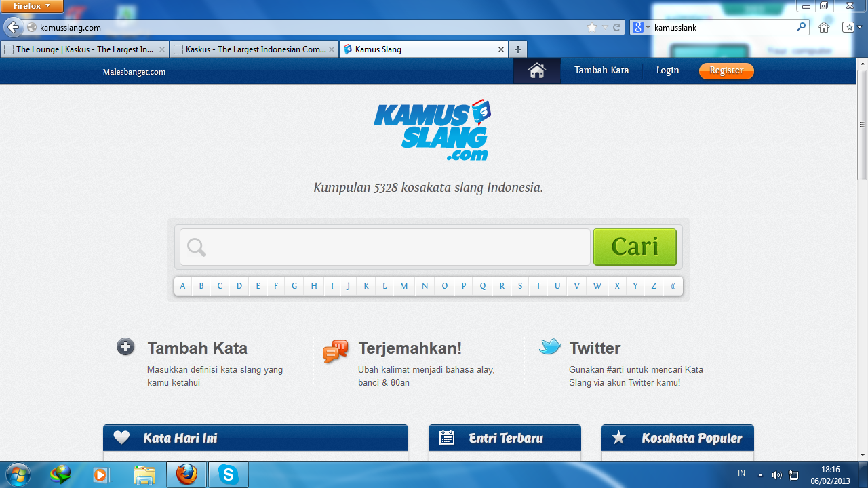Open the Malesbanget.com link
868x488 pixels.
(x=134, y=72)
